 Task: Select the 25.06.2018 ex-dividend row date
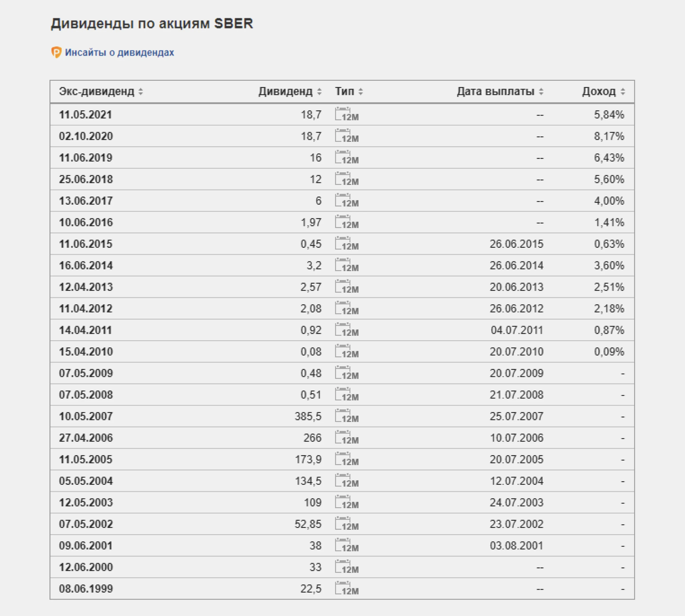(86, 179)
